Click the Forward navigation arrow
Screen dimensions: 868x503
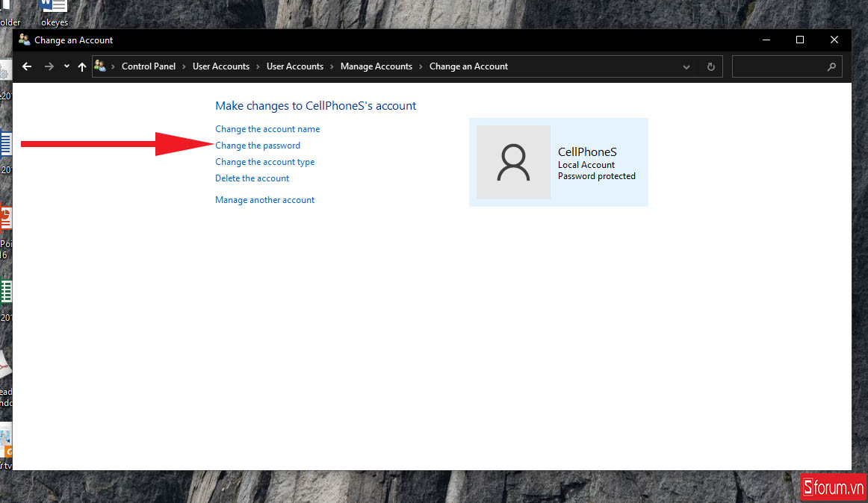click(x=49, y=66)
